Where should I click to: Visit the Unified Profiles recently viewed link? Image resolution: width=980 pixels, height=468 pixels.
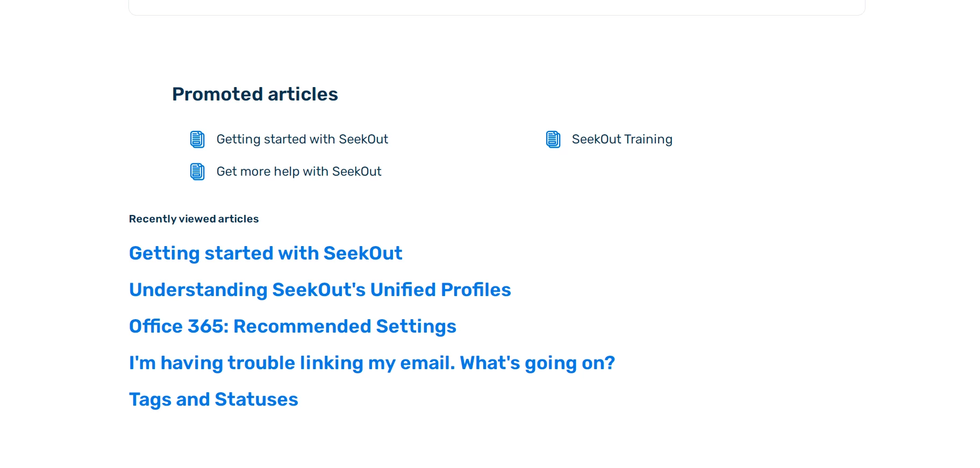[x=320, y=290]
